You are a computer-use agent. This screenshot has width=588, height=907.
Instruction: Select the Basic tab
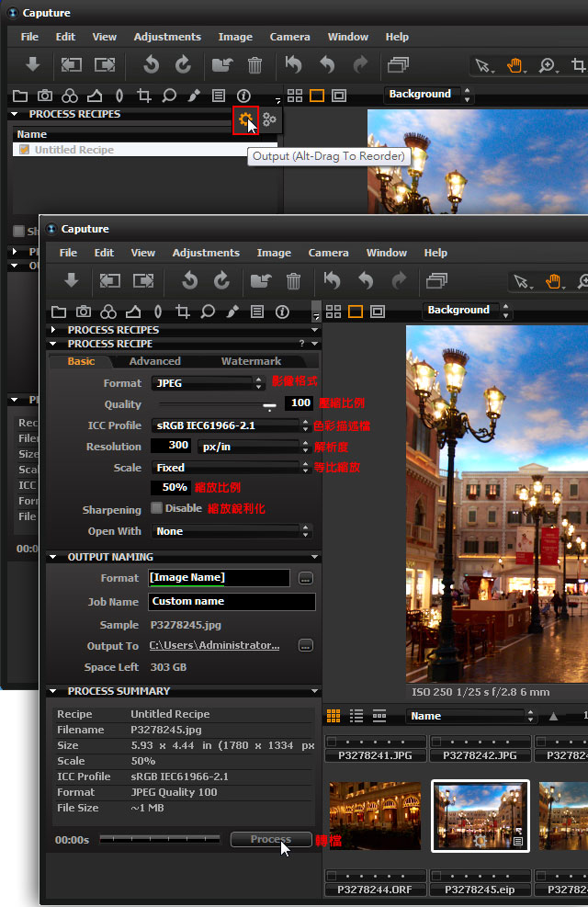81,361
